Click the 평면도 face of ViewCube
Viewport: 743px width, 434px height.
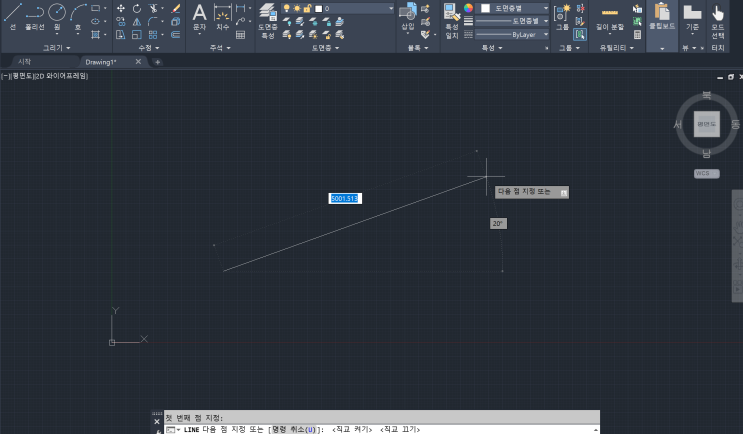coord(707,124)
